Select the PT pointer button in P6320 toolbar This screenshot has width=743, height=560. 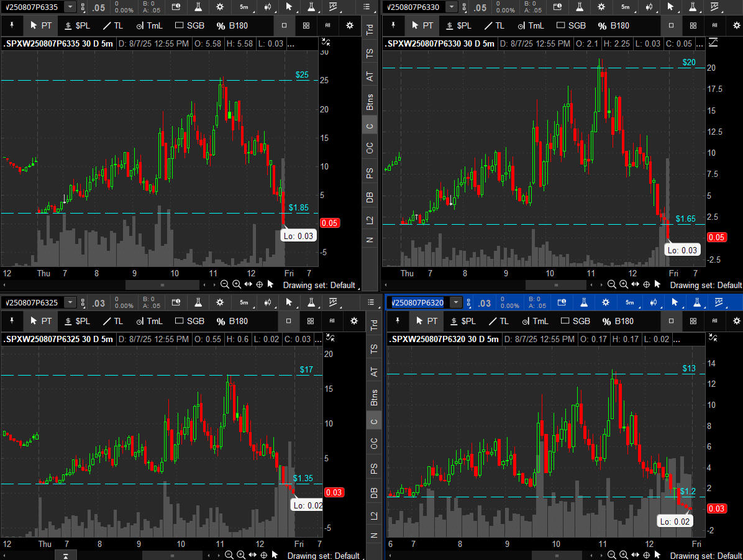pyautogui.click(x=427, y=321)
